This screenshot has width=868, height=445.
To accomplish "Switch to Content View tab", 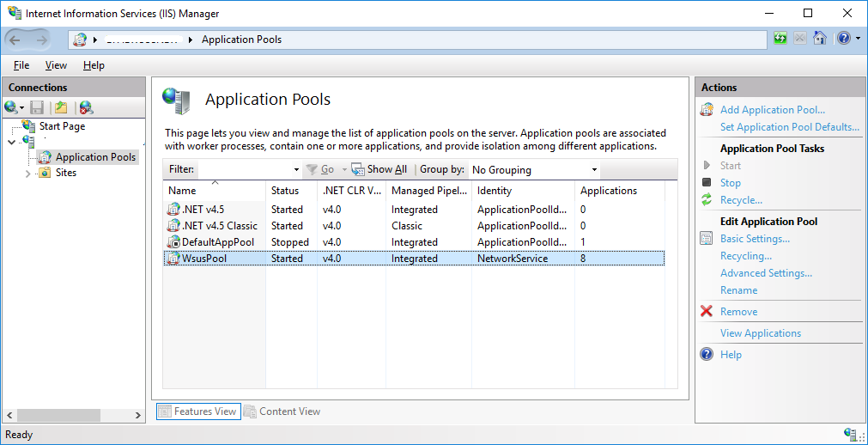I will point(282,411).
